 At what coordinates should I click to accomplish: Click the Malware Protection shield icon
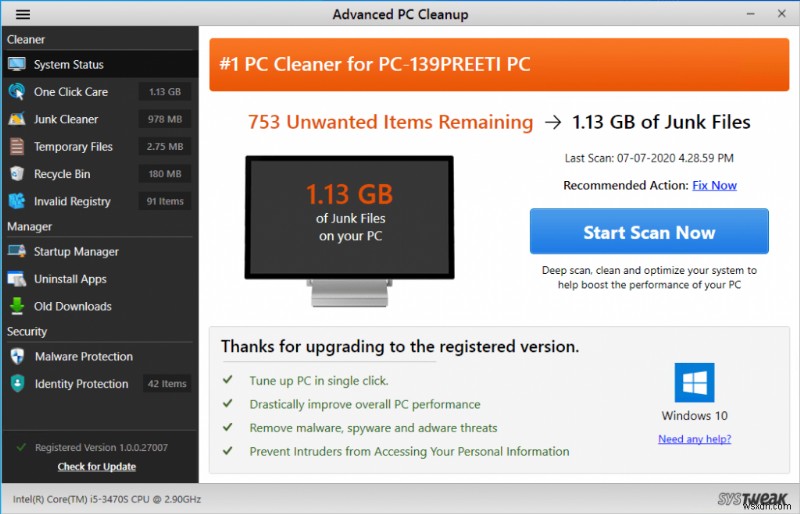[x=16, y=356]
